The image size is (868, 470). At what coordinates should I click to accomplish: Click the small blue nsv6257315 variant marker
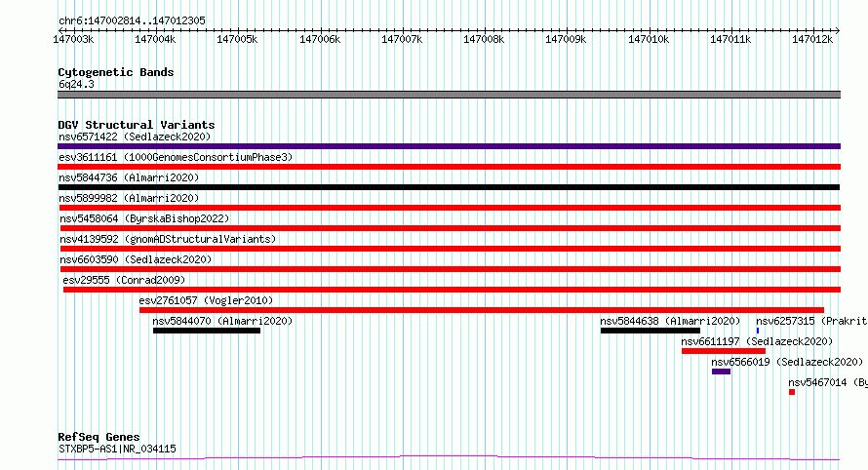[758, 331]
